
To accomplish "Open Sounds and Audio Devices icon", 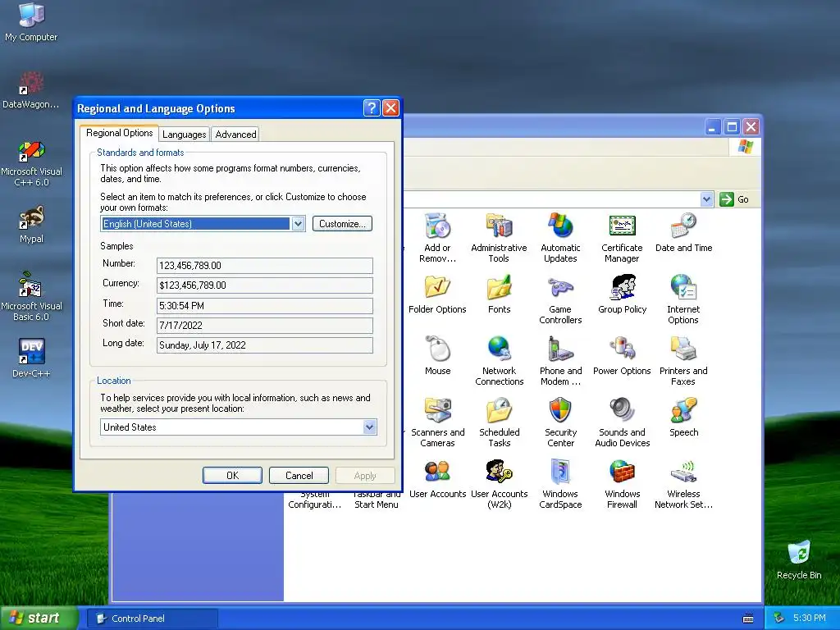I will point(622,422).
